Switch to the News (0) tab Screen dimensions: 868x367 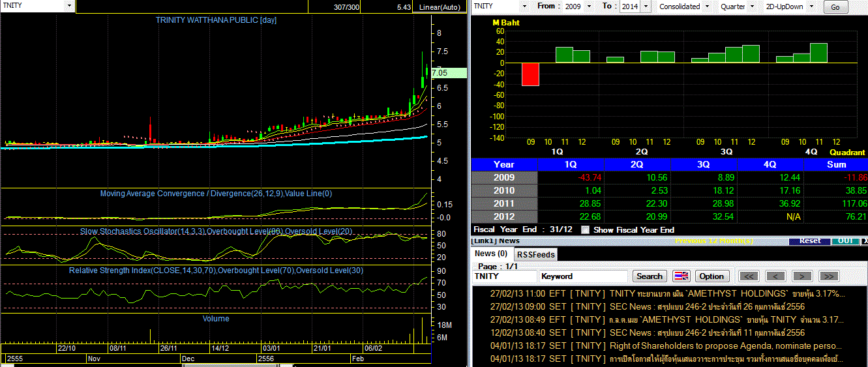click(491, 254)
